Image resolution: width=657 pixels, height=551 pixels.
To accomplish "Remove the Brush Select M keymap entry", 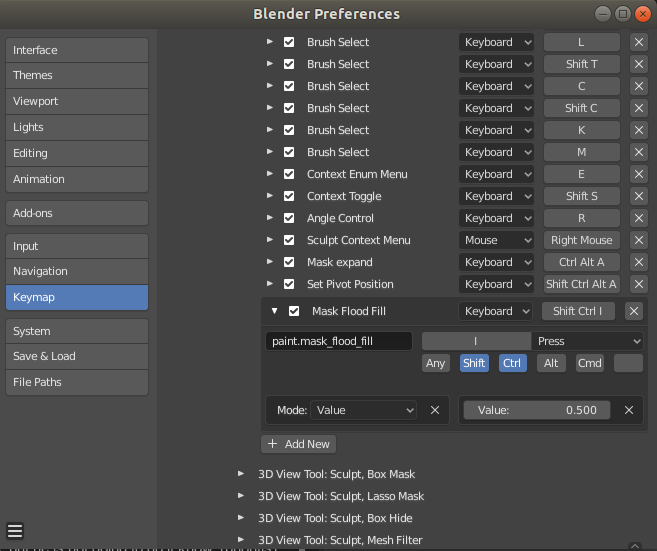I will coord(639,152).
